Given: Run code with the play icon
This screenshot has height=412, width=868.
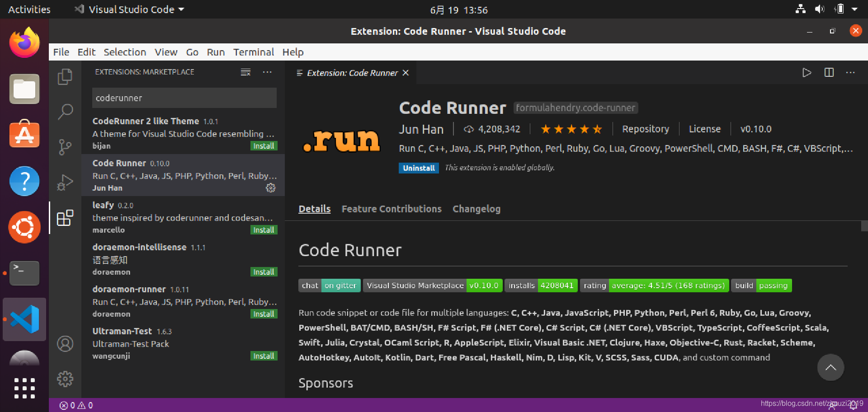Looking at the screenshot, I should click(x=807, y=73).
